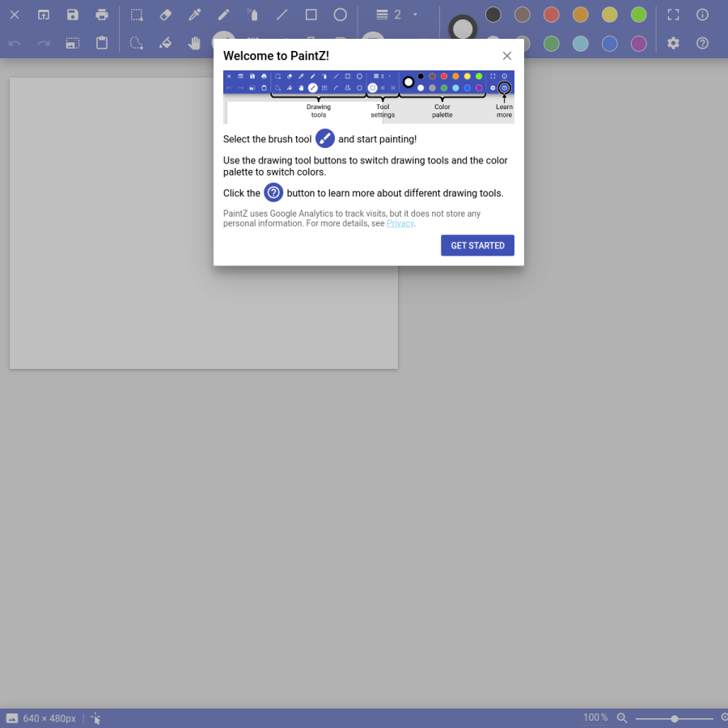Pick the blue color swatch
Viewport: 728px width, 728px height.
pyautogui.click(x=610, y=44)
